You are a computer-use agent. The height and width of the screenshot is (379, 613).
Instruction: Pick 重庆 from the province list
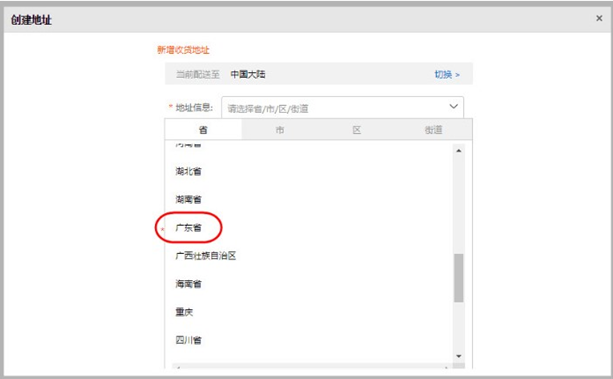coord(184,312)
